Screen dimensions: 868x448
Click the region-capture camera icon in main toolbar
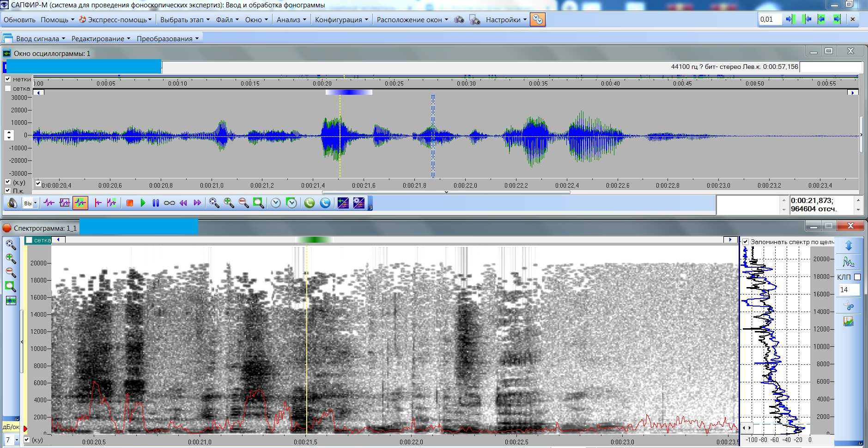[x=475, y=20]
